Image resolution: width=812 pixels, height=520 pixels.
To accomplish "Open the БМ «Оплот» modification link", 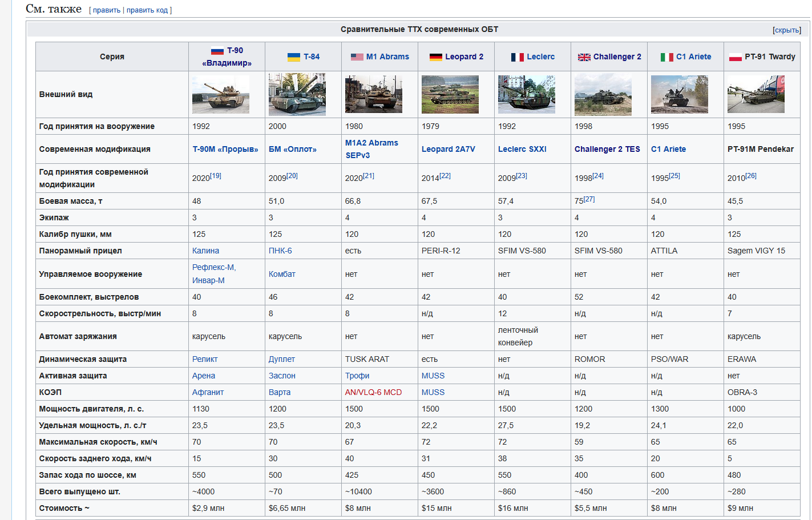I will [x=292, y=150].
